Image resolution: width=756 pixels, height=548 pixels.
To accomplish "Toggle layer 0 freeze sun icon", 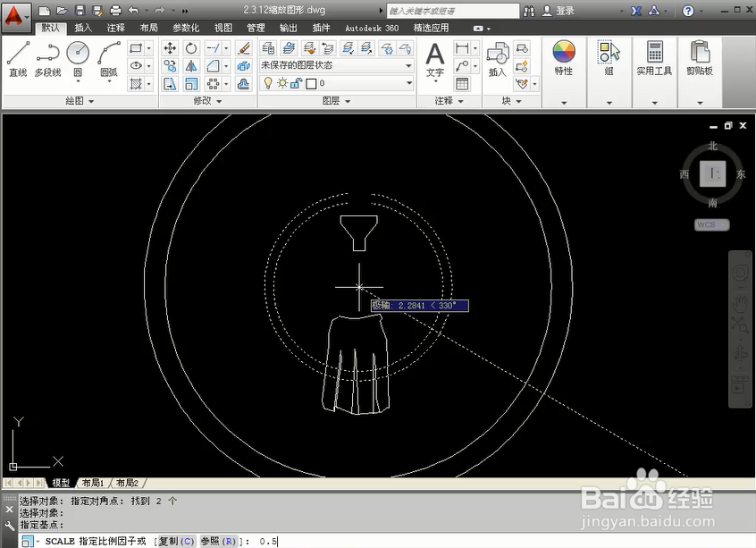I will click(x=282, y=83).
